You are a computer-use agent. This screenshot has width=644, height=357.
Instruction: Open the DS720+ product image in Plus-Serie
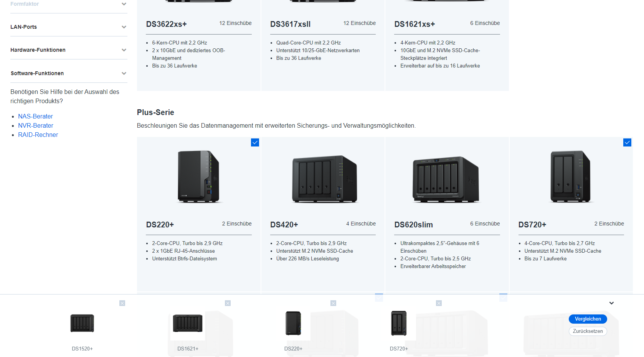[x=570, y=176]
